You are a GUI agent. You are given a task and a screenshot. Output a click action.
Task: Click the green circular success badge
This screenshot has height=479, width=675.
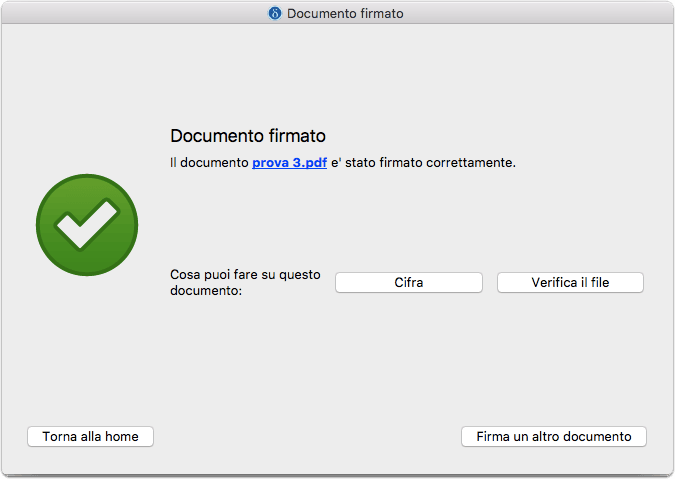(87, 225)
